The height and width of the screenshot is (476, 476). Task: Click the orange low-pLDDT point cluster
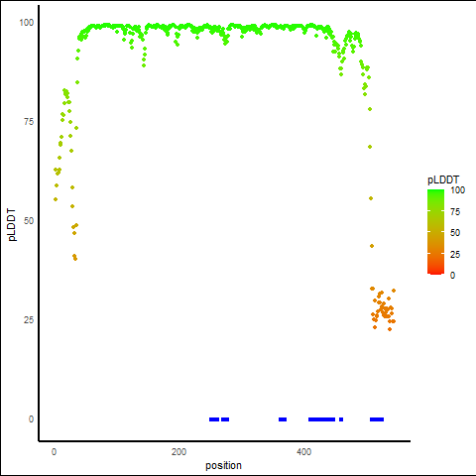[x=383, y=309]
